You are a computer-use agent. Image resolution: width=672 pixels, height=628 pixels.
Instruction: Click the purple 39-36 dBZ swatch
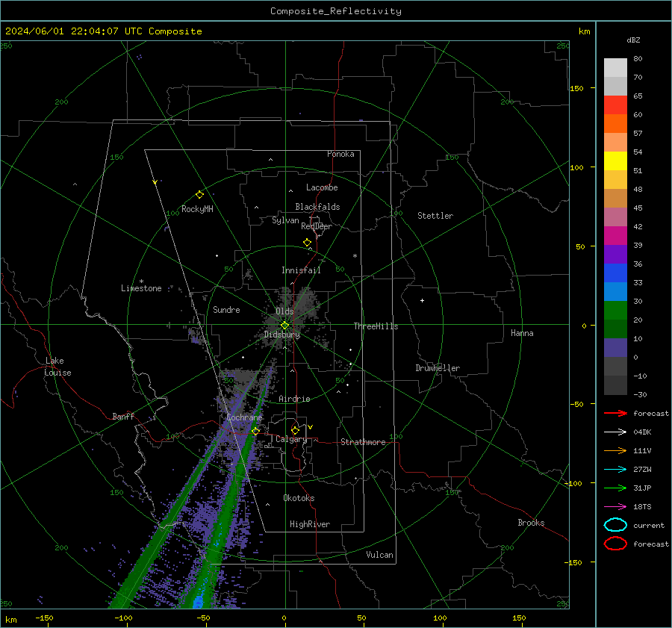point(615,254)
